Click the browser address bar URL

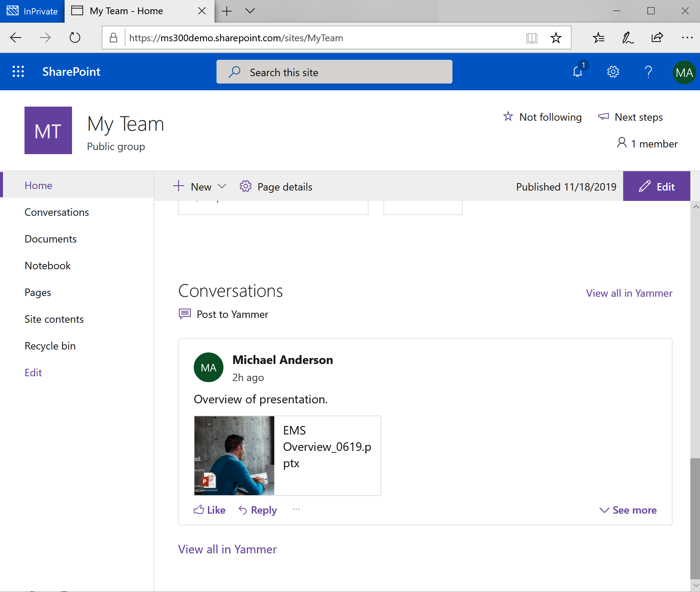pyautogui.click(x=236, y=38)
